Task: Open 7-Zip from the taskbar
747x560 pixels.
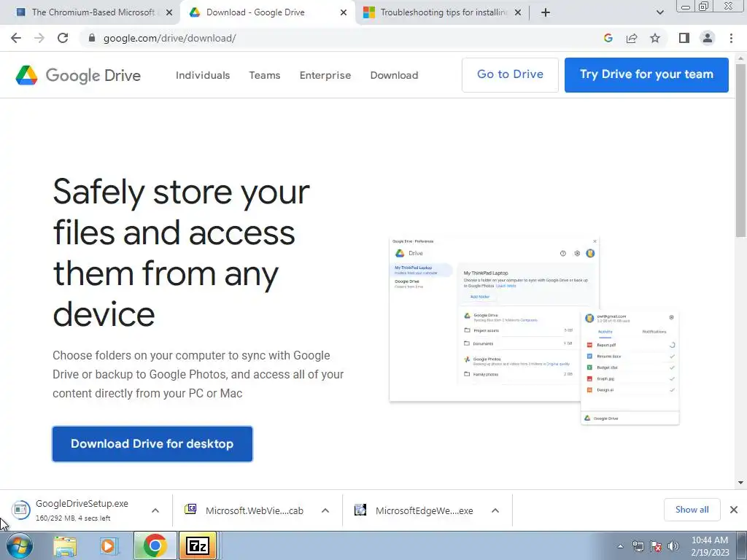Action: click(x=197, y=545)
